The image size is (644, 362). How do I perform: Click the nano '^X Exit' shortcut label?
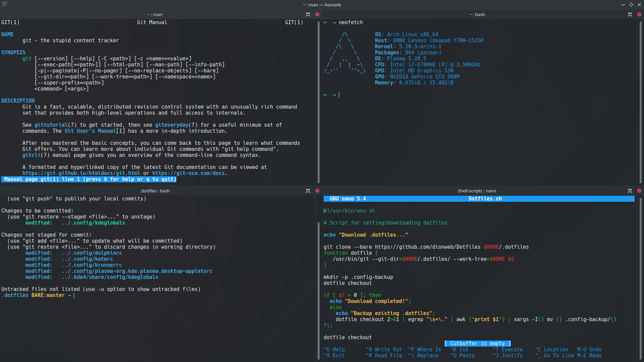pyautogui.click(x=334, y=356)
